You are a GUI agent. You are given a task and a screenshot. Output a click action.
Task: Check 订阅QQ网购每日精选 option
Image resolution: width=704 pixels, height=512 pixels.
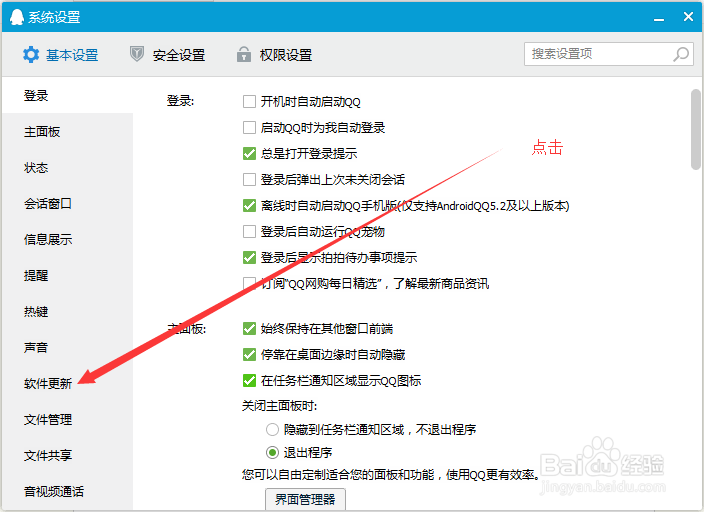point(249,283)
